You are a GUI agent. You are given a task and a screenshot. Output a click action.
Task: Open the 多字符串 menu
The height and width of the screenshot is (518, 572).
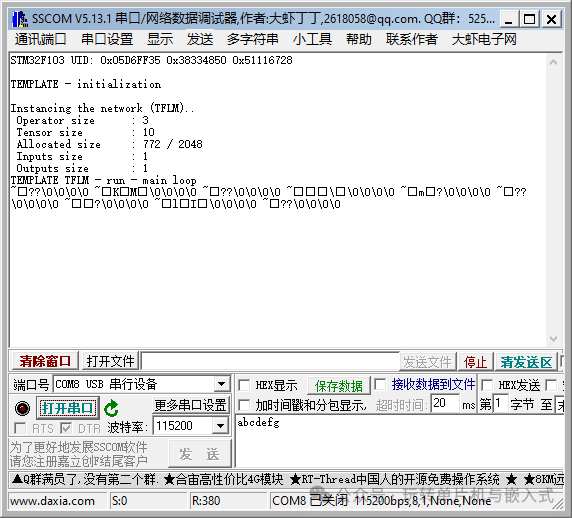point(252,39)
